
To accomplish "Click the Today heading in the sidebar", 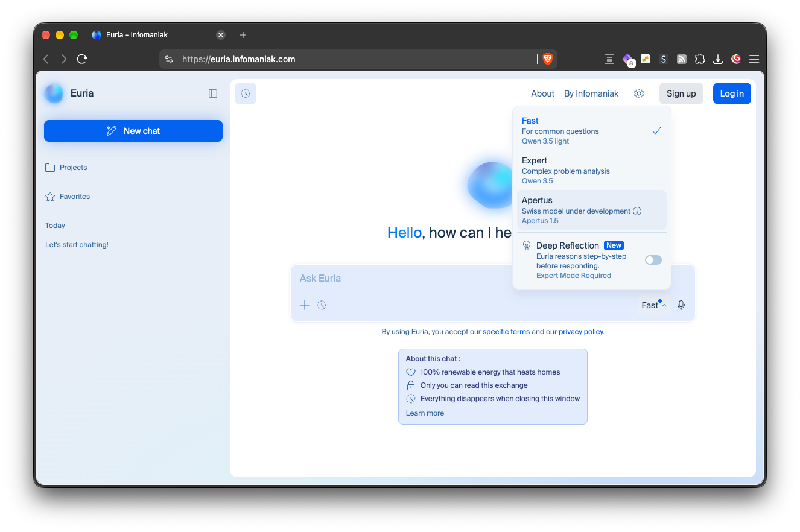I will [55, 226].
